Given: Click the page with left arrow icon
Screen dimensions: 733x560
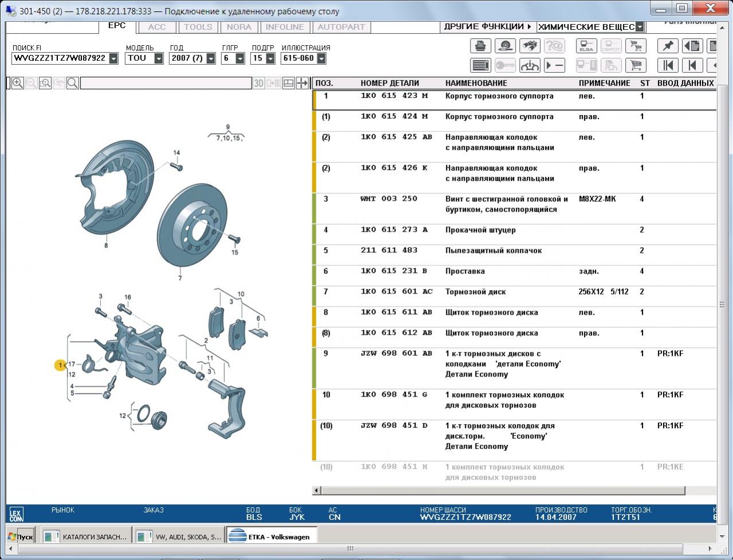Looking at the screenshot, I should tap(692, 46).
